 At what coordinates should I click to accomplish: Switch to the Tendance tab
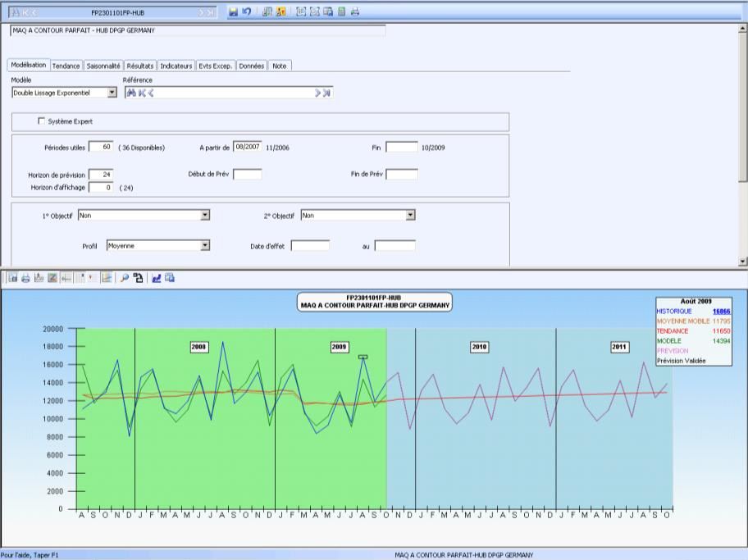point(66,66)
